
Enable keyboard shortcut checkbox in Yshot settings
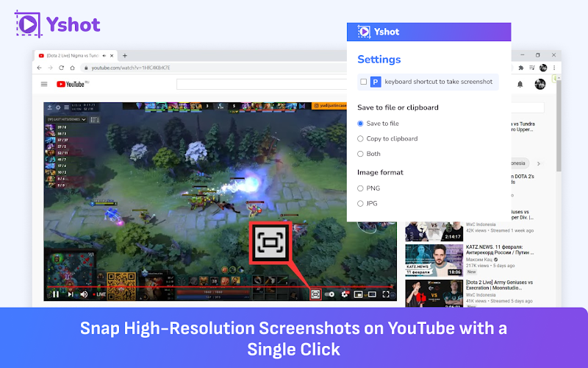tap(363, 82)
